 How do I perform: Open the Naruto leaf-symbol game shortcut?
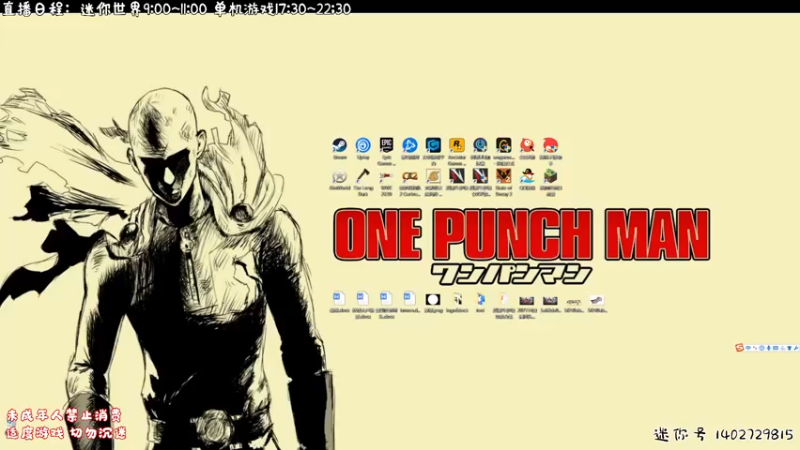(x=433, y=176)
